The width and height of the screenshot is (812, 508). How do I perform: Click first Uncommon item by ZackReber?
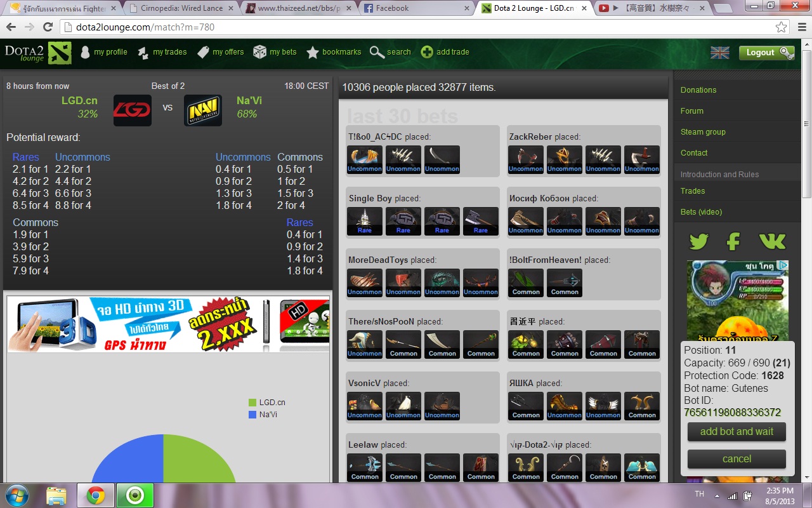tap(526, 159)
